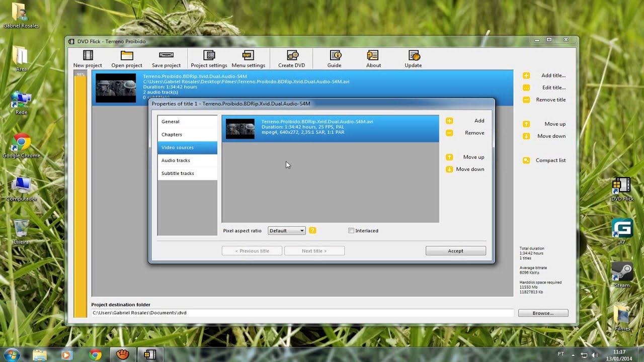This screenshot has height=362, width=644.
Task: Click Edit title in main window
Action: pos(544,87)
